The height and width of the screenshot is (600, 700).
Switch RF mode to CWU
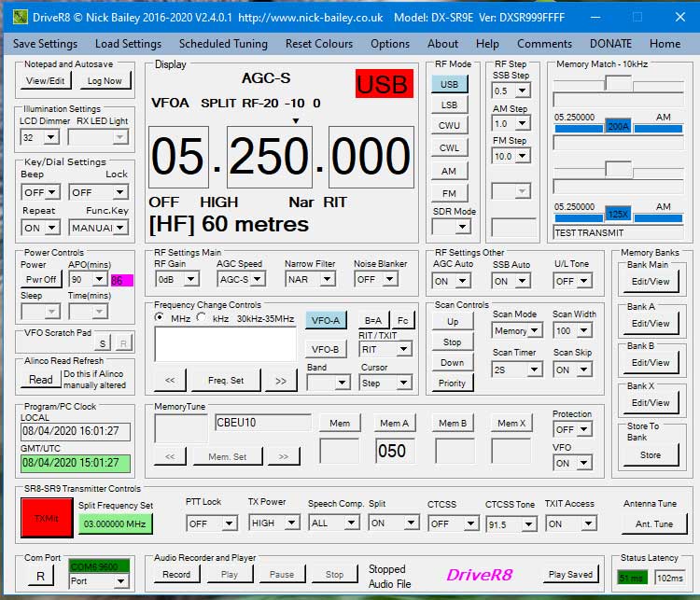tap(449, 125)
